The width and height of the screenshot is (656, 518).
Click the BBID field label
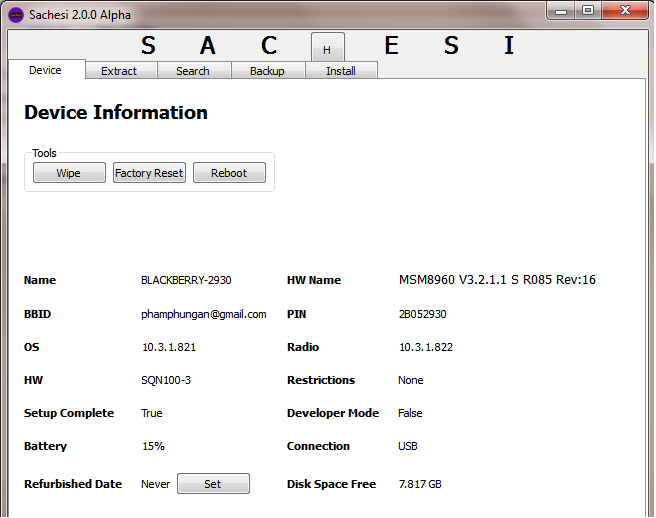[37, 314]
